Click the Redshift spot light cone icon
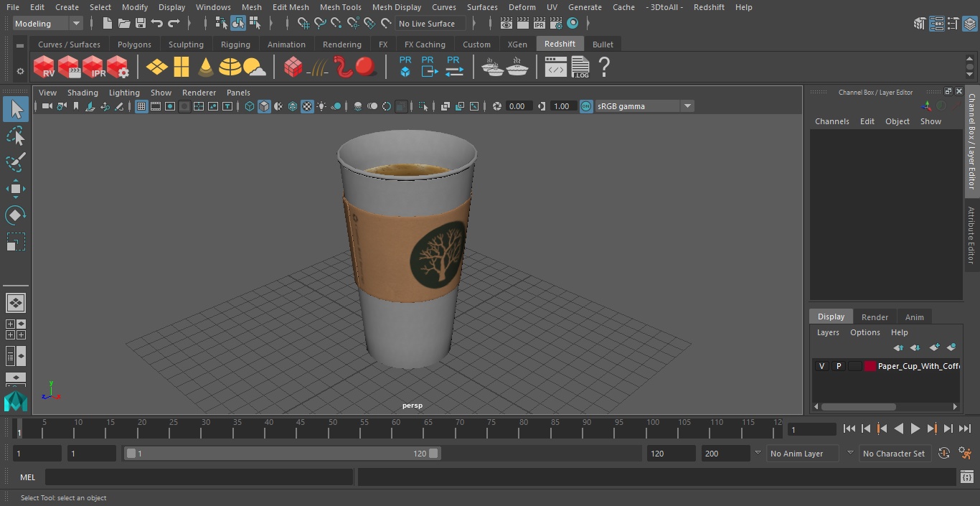Viewport: 980px width, 506px height. pyautogui.click(x=206, y=67)
